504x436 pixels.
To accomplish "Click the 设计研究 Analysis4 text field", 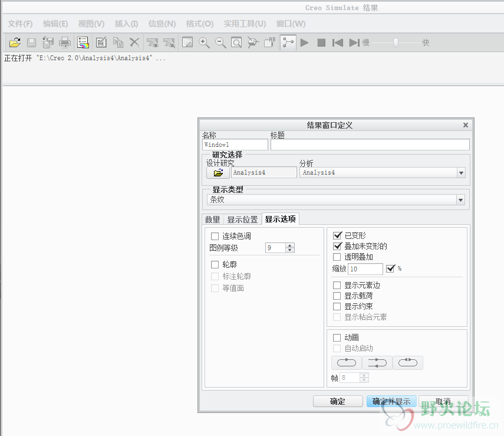I will point(264,172).
